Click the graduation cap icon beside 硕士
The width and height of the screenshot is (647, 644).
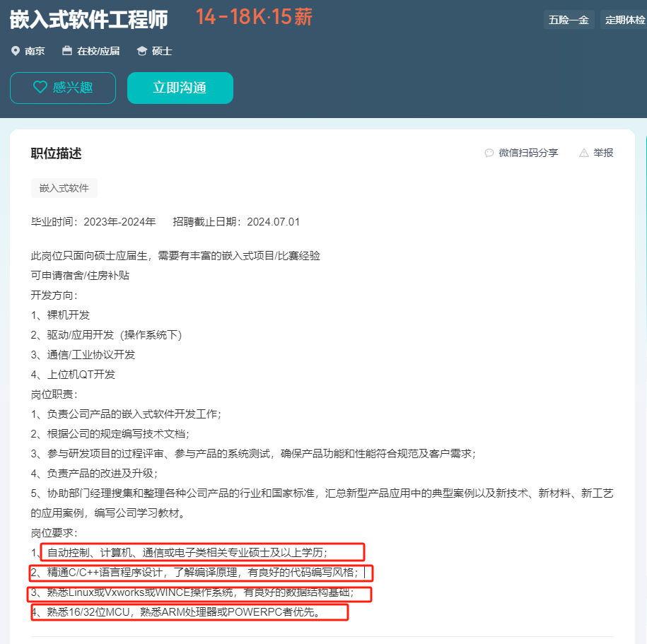click(x=142, y=51)
